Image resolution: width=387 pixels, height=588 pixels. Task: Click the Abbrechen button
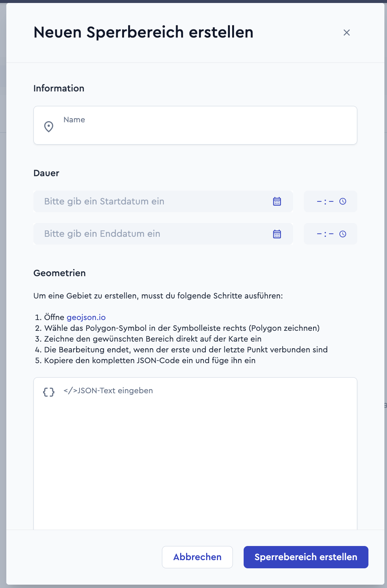click(x=197, y=557)
